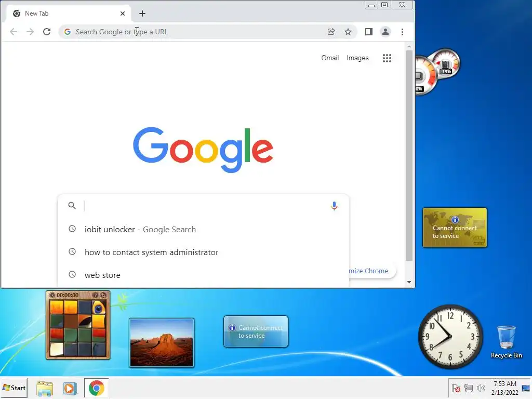This screenshot has width=532, height=399.
Task: Click the gold 'Cannot connect to service' gadget
Action: click(455, 228)
